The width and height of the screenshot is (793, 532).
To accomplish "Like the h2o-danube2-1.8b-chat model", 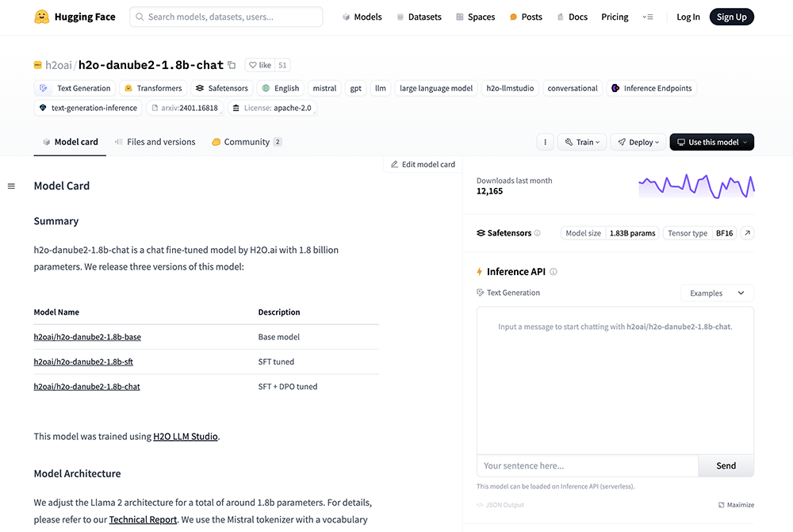I will [x=259, y=65].
